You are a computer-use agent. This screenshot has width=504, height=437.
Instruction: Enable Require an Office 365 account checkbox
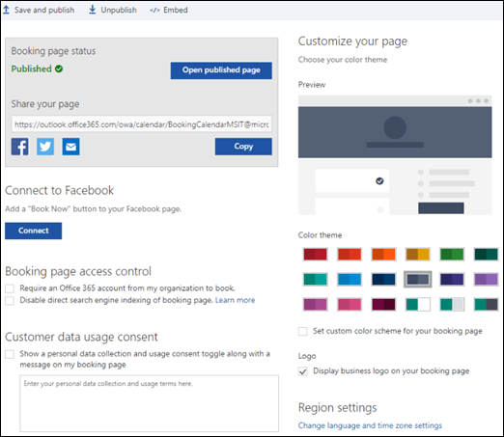[10, 288]
